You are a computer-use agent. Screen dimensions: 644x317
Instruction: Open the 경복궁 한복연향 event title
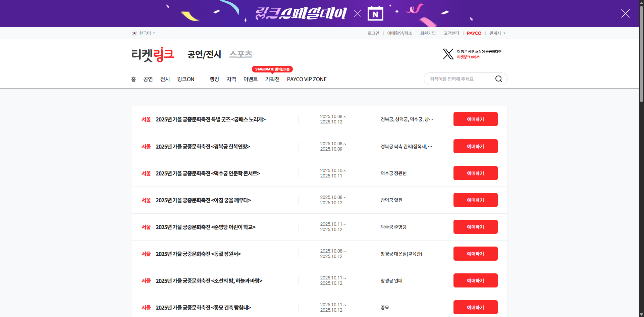pos(203,147)
